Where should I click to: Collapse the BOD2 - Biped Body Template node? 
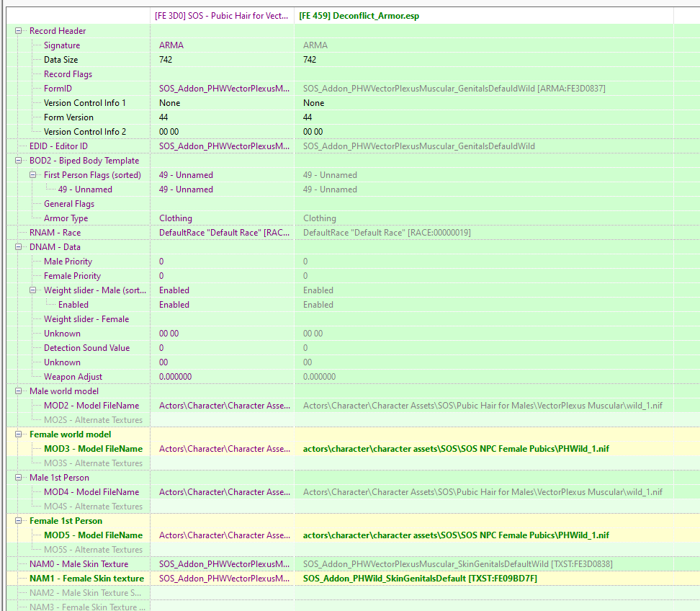pyautogui.click(x=18, y=161)
